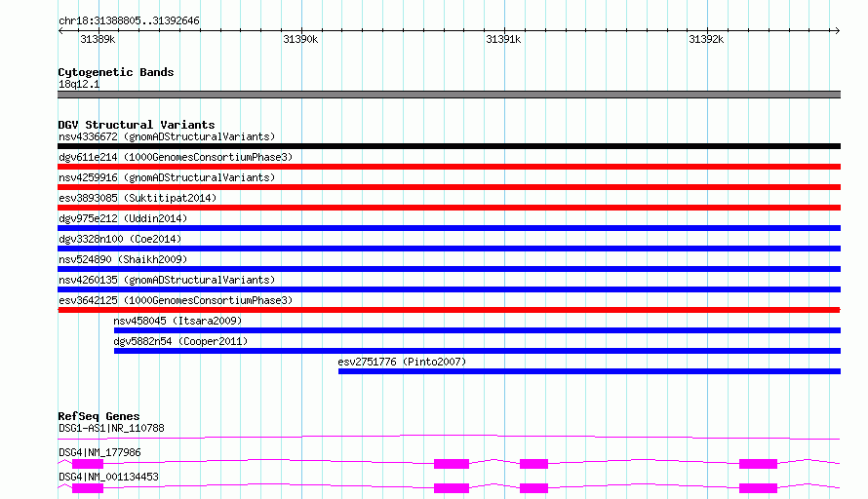Screen dimensions: 868x499
Task: Click the exon just right of 31391k on NM_001134453
Action: pos(533,488)
